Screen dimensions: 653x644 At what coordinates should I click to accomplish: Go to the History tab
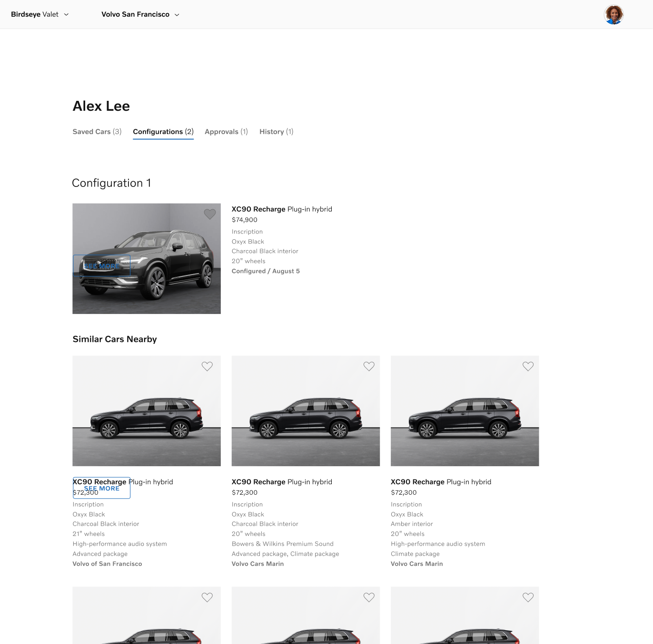coord(276,132)
